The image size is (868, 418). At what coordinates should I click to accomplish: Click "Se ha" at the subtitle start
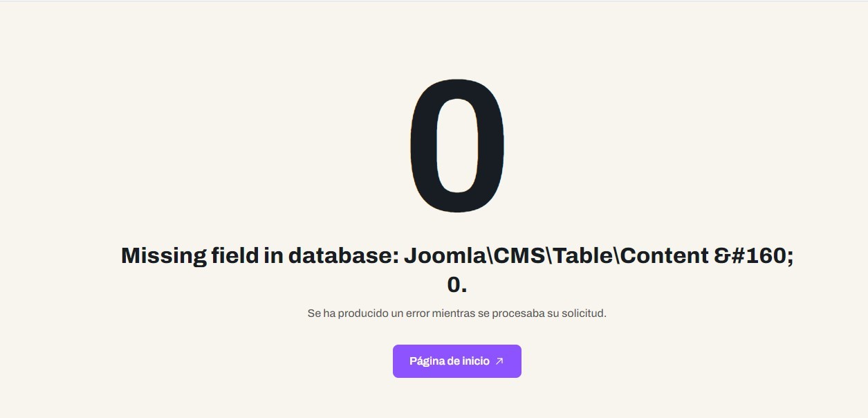321,313
